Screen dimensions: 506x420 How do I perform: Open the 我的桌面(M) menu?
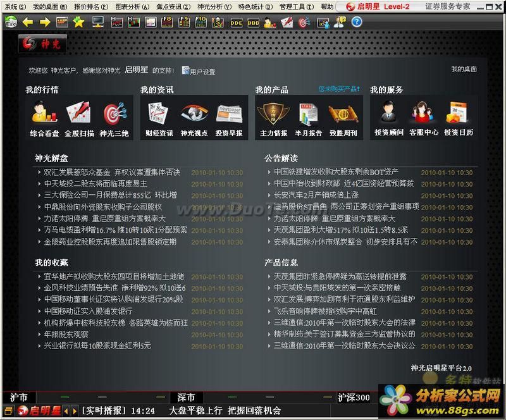click(x=50, y=6)
